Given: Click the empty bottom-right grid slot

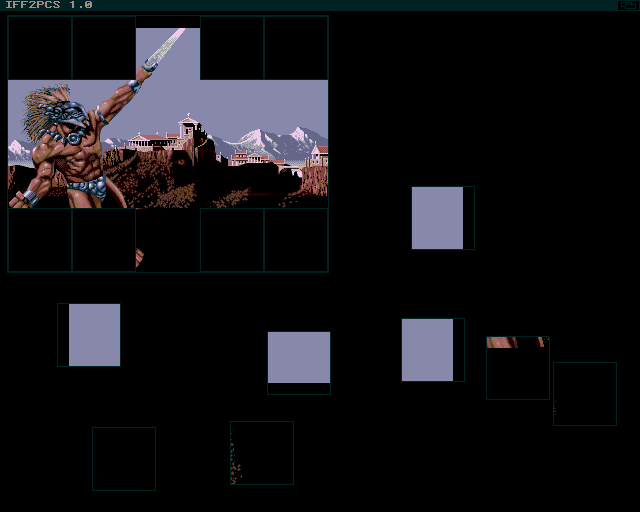Looking at the screenshot, I should point(296,240).
